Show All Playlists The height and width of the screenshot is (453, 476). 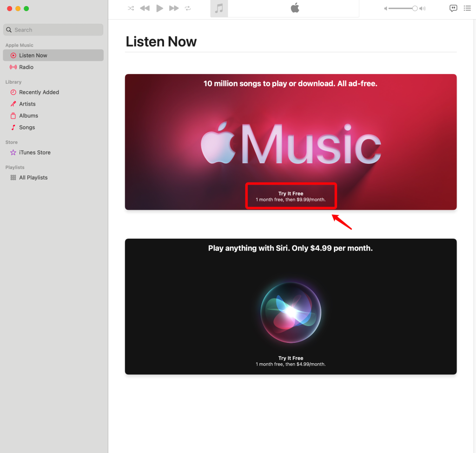(x=33, y=177)
